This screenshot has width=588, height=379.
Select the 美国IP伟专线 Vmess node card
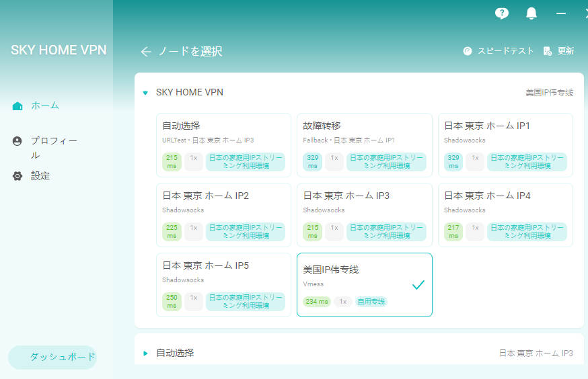[365, 285]
